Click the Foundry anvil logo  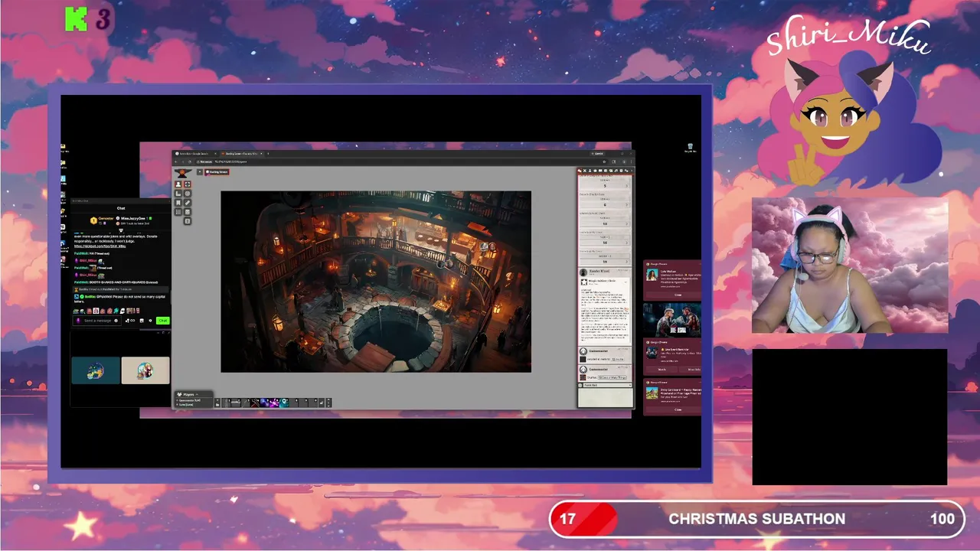click(x=183, y=174)
